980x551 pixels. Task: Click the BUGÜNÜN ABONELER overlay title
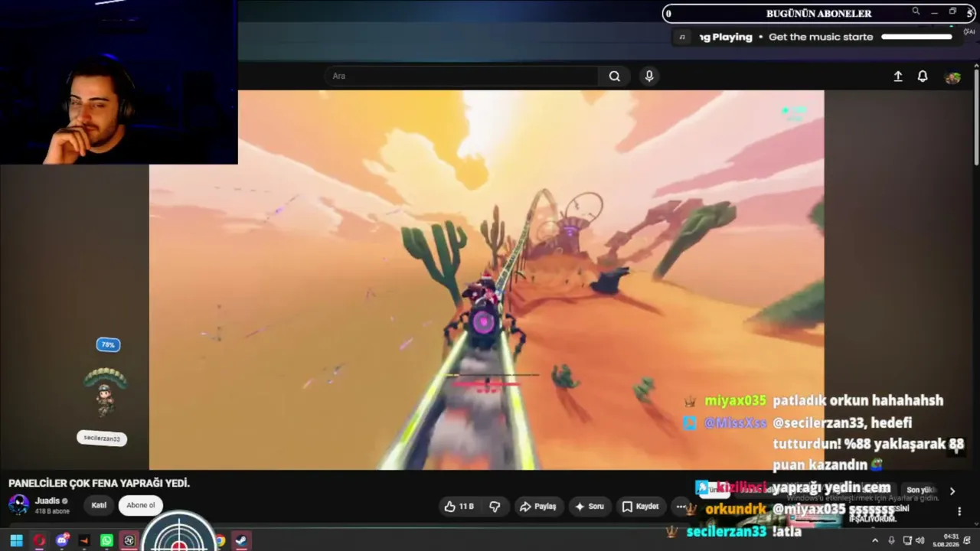point(818,13)
